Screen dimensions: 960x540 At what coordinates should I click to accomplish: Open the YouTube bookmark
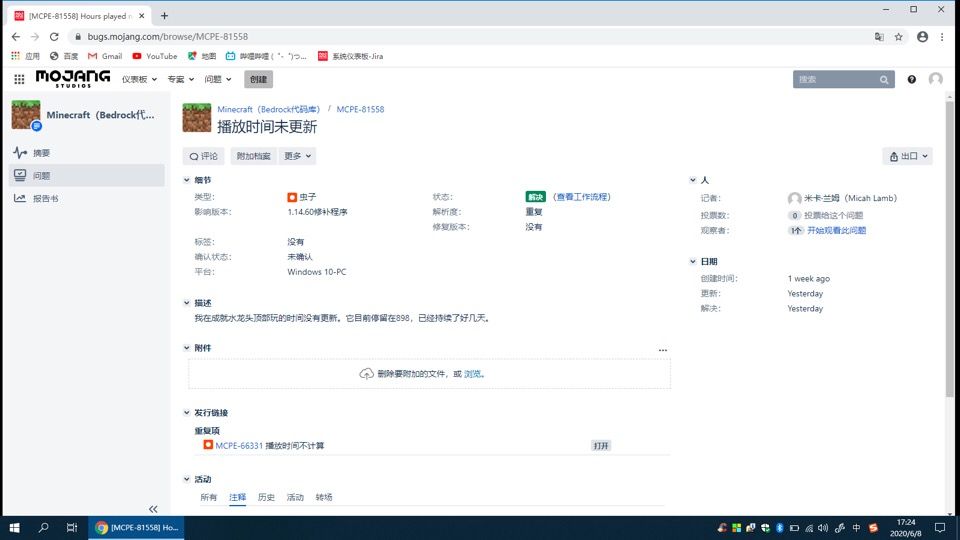155,56
